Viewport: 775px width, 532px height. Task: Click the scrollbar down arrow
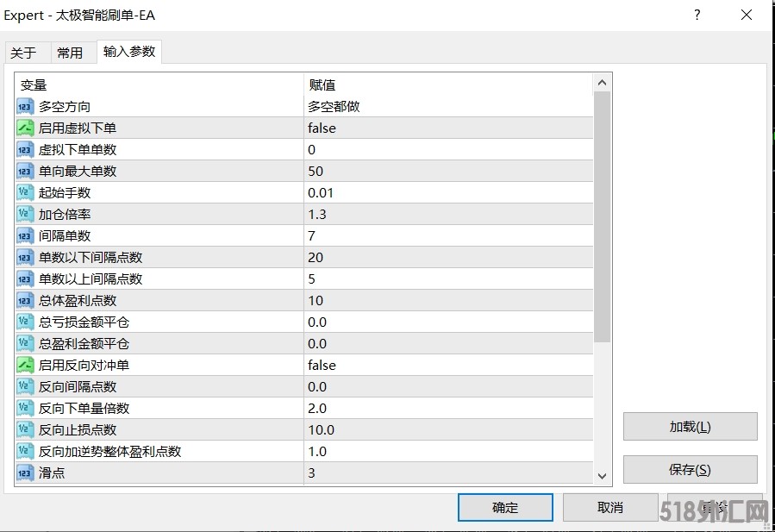[x=602, y=476]
